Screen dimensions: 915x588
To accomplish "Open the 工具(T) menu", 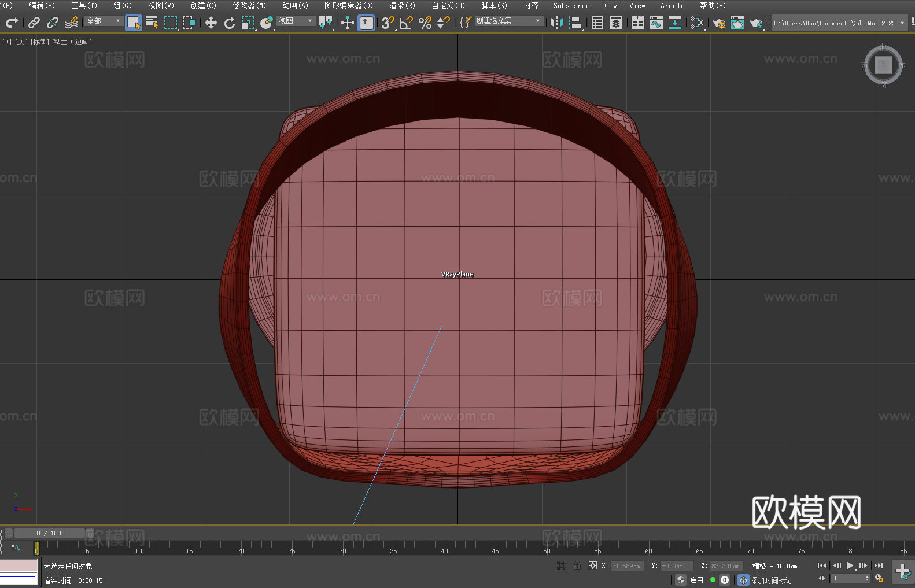I will coord(84,5).
